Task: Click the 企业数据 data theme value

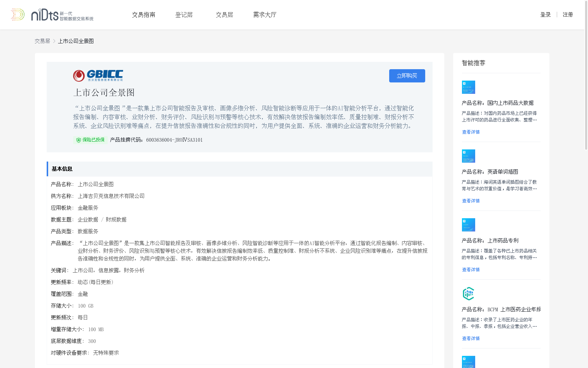Action: 88,220
